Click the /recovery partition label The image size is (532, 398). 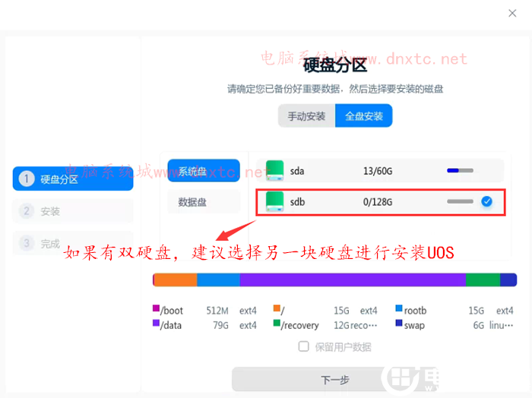point(300,325)
